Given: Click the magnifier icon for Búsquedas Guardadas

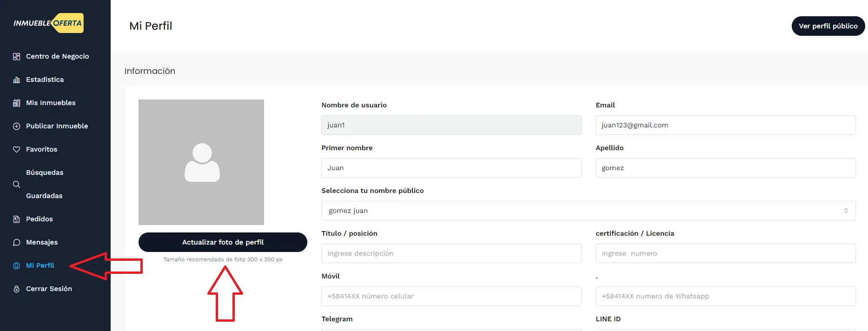Looking at the screenshot, I should (17, 184).
